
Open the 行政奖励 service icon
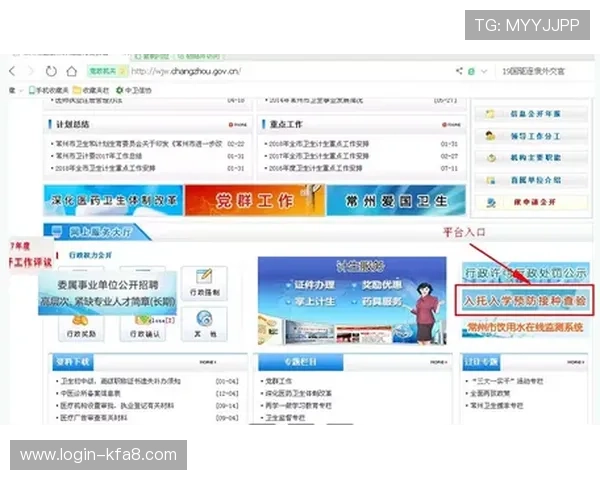[x=81, y=328]
